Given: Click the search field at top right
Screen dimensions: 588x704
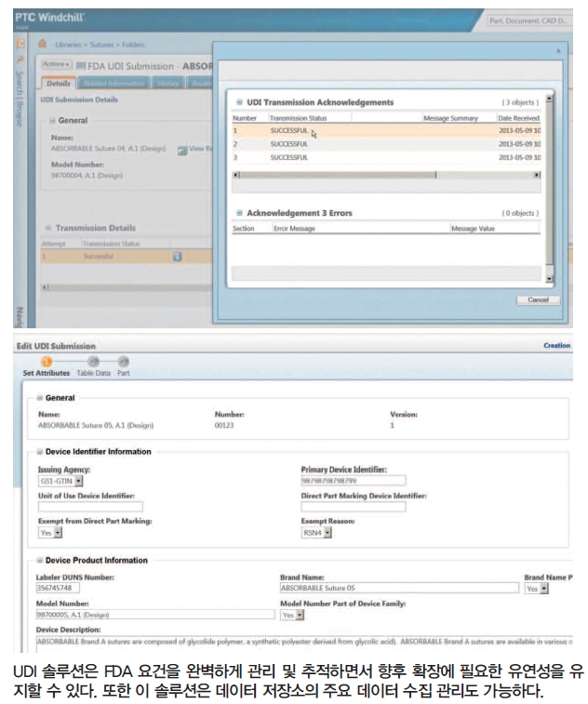Looking at the screenshot, I should [529, 20].
